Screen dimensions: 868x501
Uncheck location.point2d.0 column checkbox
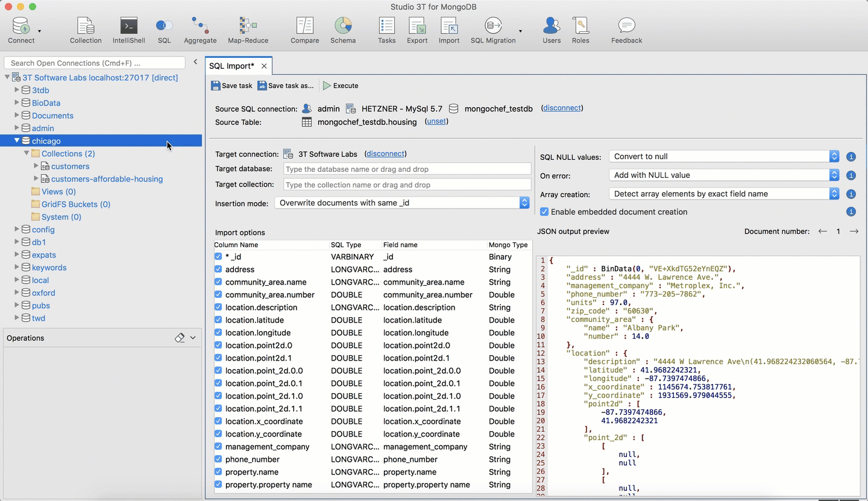tap(218, 345)
